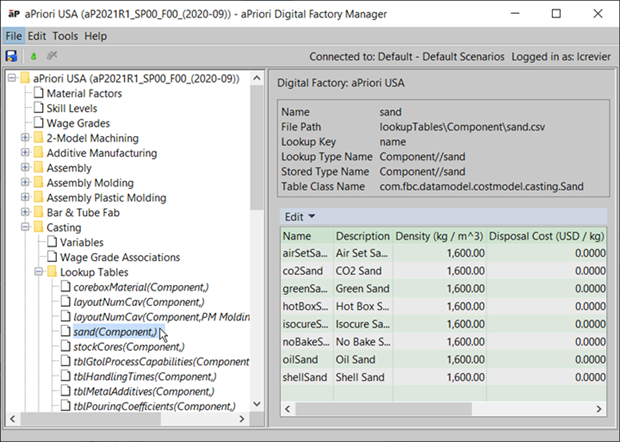This screenshot has width=620, height=442.
Task: Expand the Additive Manufacturing folder
Action: coord(25,153)
